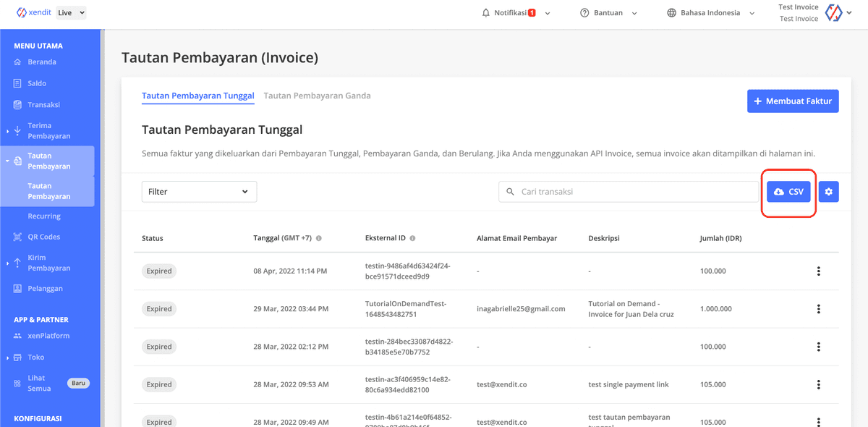The height and width of the screenshot is (427, 868).
Task: Open the Bahasa Indonesia language dropdown
Action: tap(710, 13)
